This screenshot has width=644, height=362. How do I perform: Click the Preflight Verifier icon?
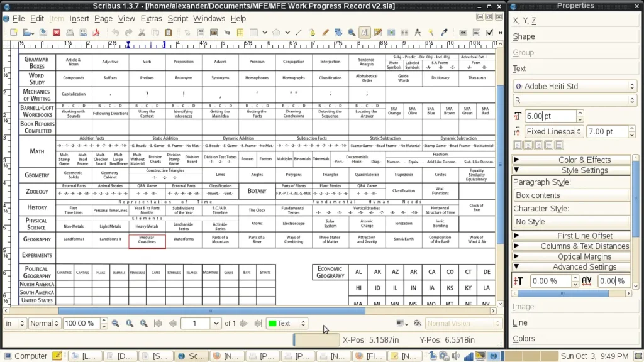[84, 33]
